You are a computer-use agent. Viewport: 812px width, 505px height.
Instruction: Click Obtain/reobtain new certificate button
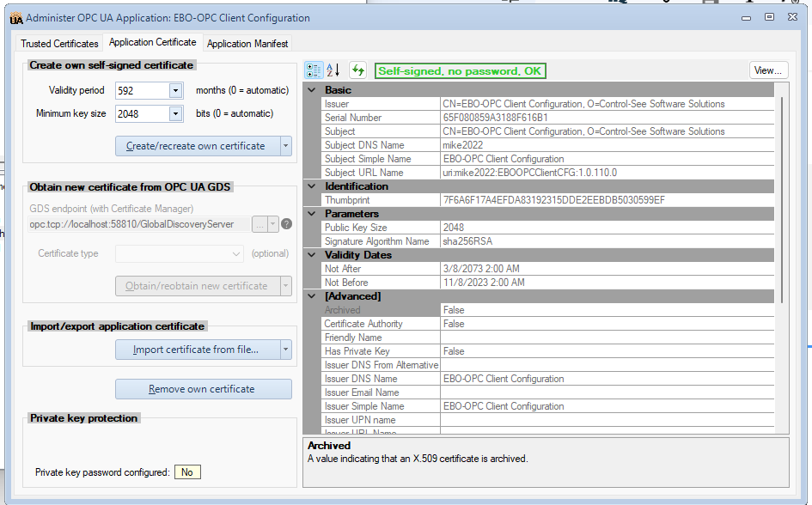click(198, 286)
